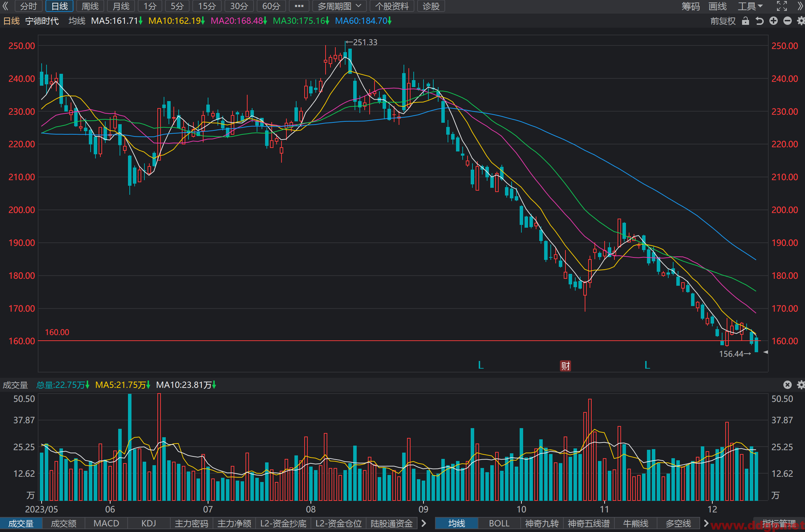Expand the 工具 tools dropdown
Viewport: 805px width, 532px height.
click(x=750, y=6)
